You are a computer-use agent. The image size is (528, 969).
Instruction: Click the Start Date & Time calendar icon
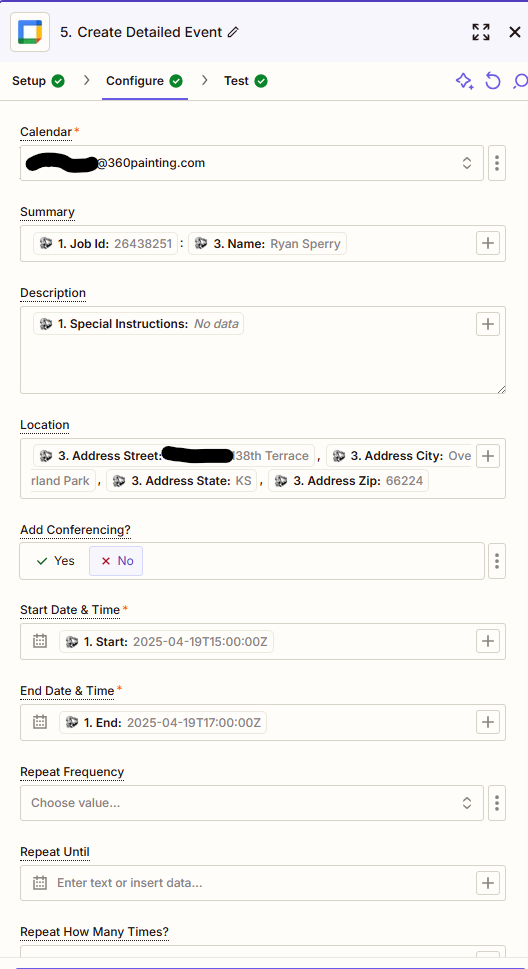pyautogui.click(x=40, y=641)
